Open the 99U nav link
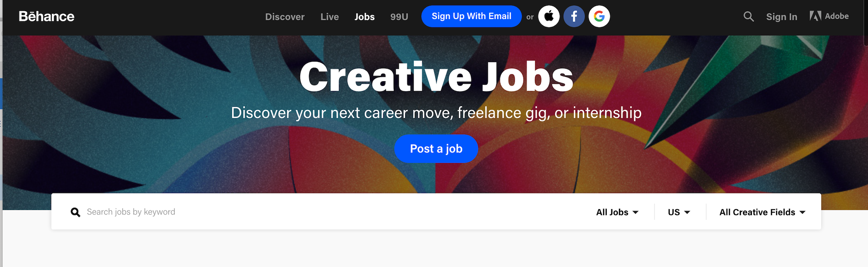 point(399,17)
